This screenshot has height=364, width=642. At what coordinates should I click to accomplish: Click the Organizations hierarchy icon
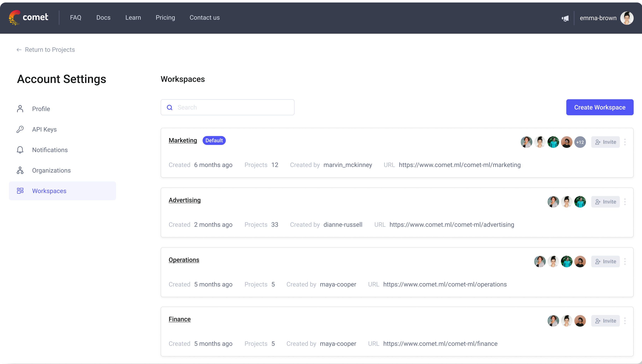tap(20, 170)
